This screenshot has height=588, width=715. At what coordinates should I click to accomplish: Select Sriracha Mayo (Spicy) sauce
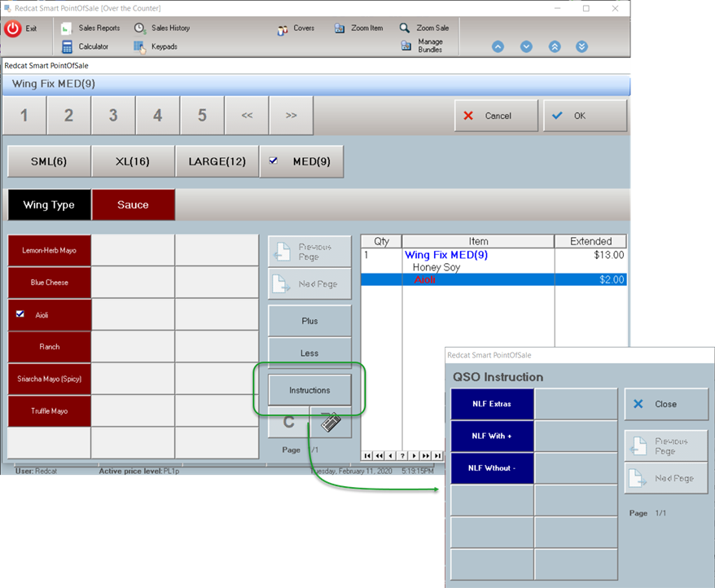49,379
